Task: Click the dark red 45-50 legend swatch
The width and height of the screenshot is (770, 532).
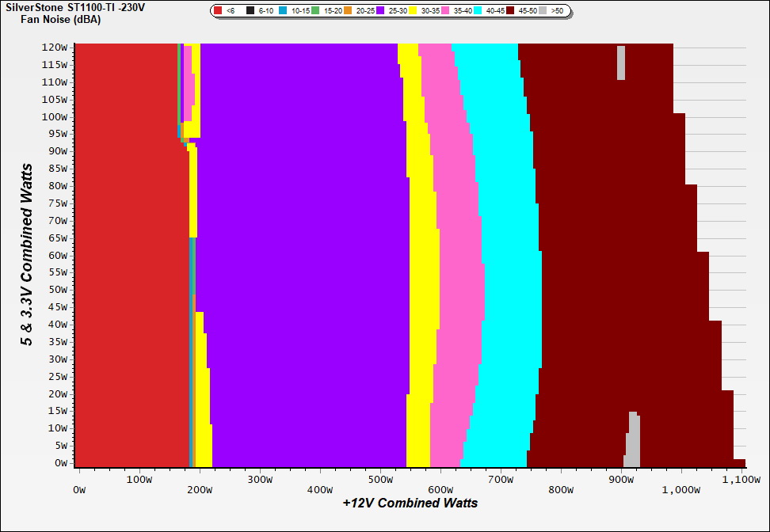Action: coord(512,11)
